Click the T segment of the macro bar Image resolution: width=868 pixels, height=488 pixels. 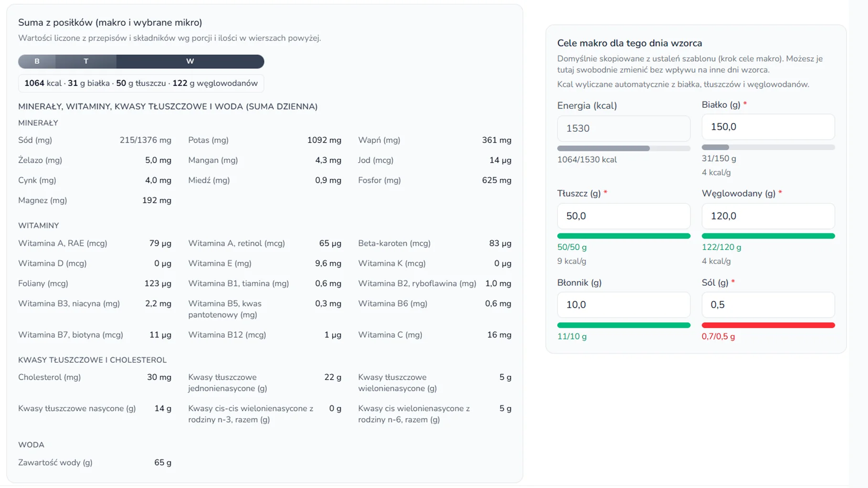point(86,61)
